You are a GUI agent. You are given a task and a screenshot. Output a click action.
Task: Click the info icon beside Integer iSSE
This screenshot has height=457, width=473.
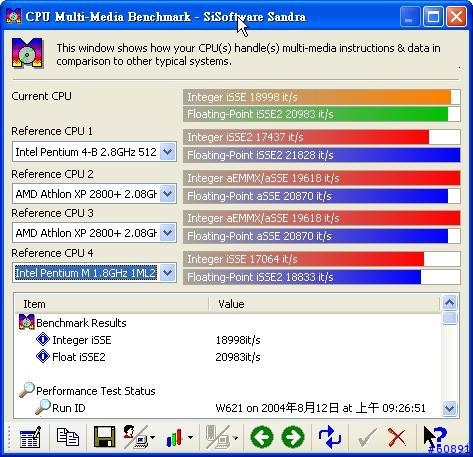coord(43,339)
